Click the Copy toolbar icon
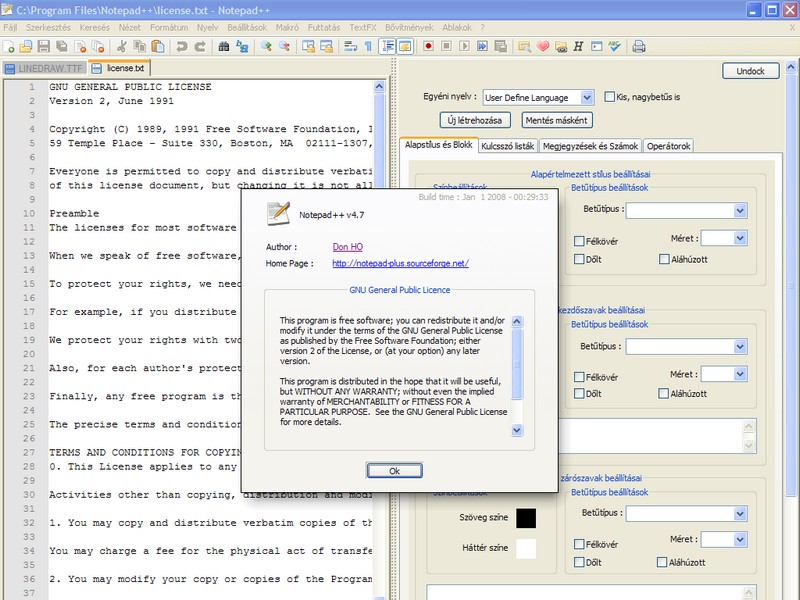 click(x=139, y=47)
